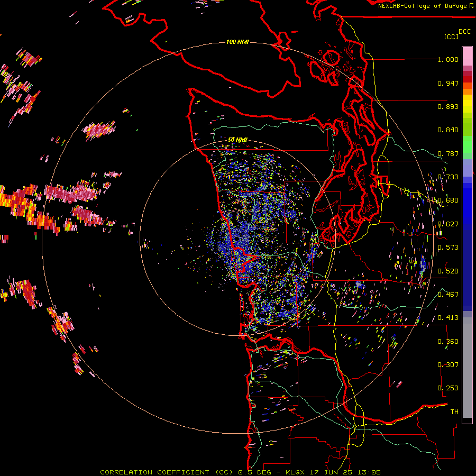476x476 pixels.
Task: Click the 100 NMI range ring label
Action: 237,42
